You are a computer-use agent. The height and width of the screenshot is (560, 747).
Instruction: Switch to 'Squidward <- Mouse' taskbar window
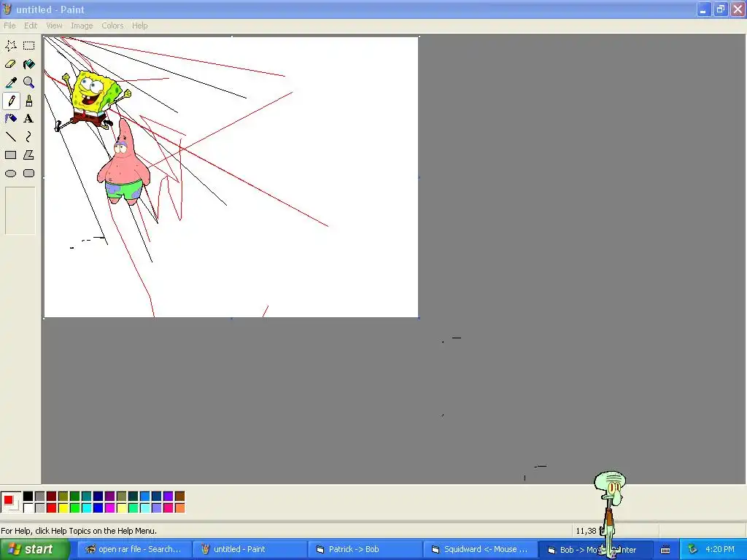pyautogui.click(x=481, y=549)
